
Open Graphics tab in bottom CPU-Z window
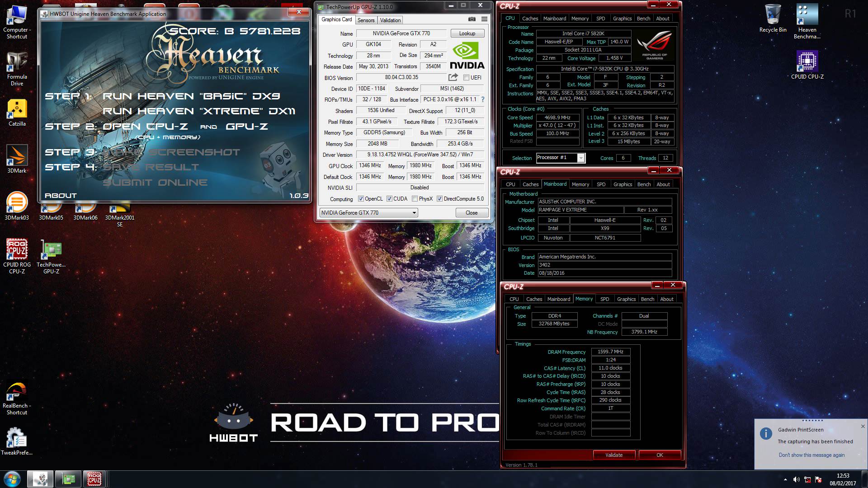tap(626, 299)
